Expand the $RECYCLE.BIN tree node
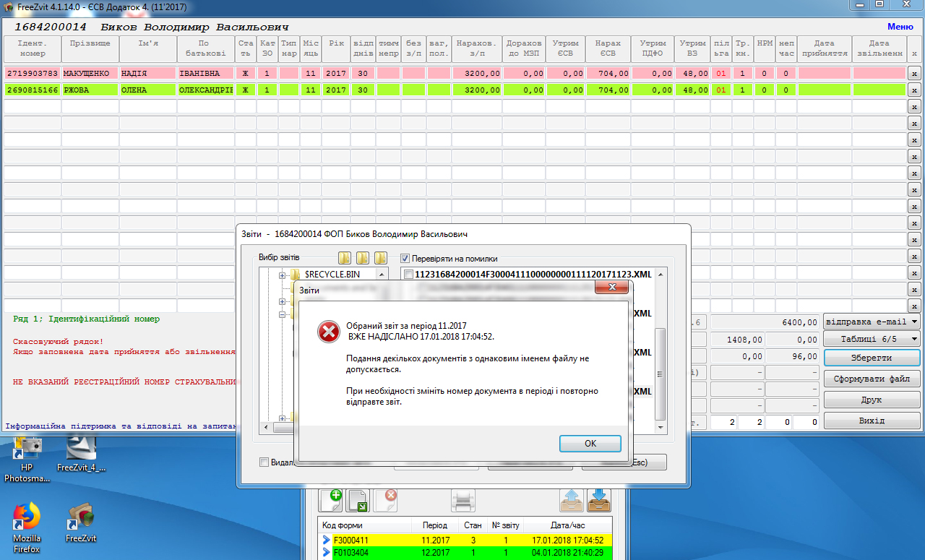 283,275
